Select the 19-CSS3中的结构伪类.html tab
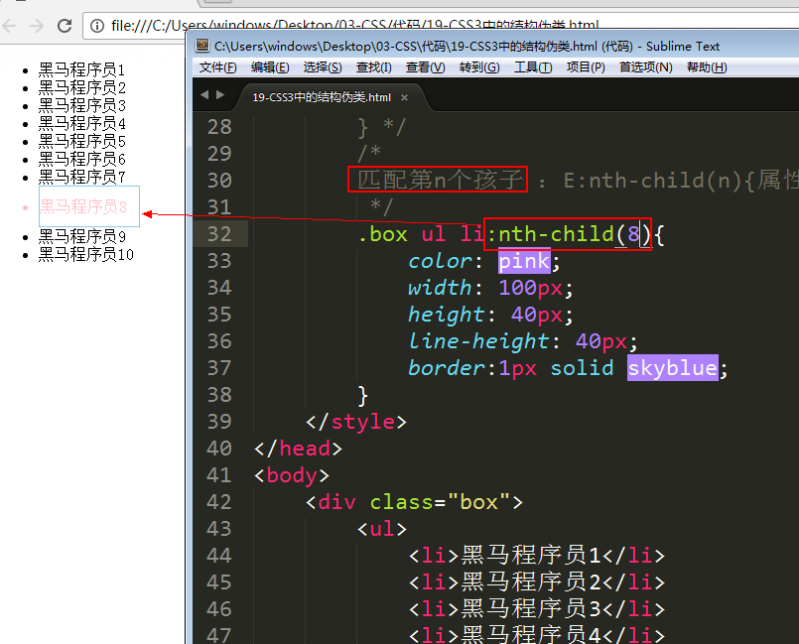The width and height of the screenshot is (799, 644). click(x=321, y=98)
